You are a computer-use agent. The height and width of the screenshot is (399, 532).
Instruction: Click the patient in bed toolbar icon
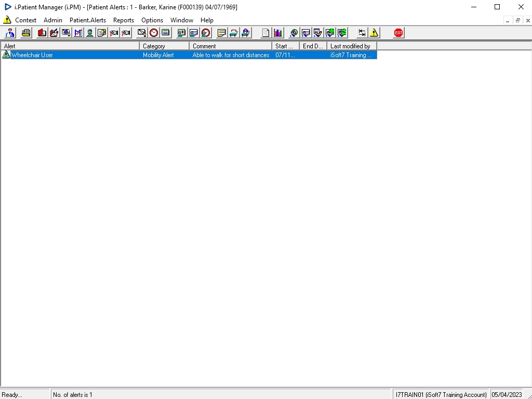tap(246, 33)
